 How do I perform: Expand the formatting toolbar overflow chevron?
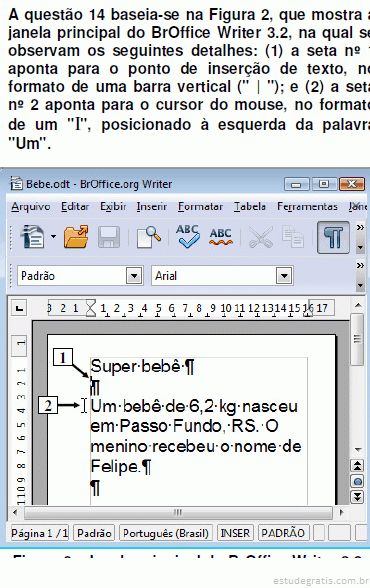coord(360,266)
